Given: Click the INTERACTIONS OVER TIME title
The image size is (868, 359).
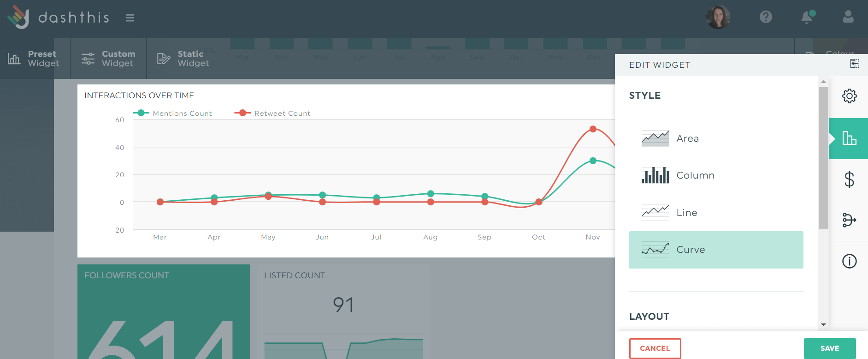Looking at the screenshot, I should 139,96.
